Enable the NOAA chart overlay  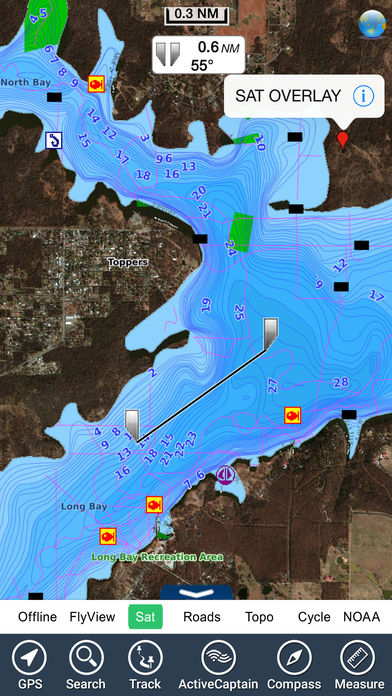pyautogui.click(x=361, y=617)
